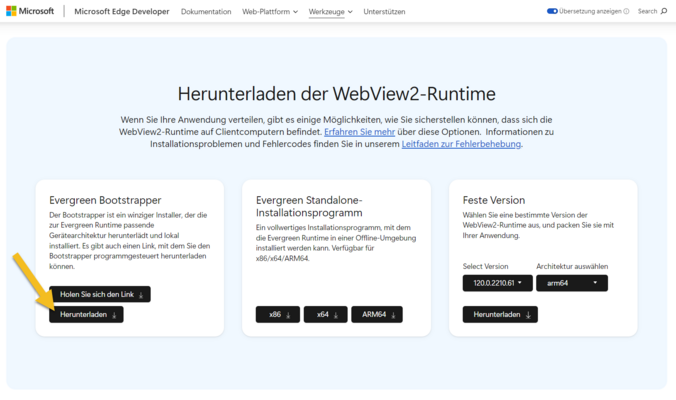
Task: Open the Leitfaden zur Fehlerbehebung link
Action: tap(460, 144)
